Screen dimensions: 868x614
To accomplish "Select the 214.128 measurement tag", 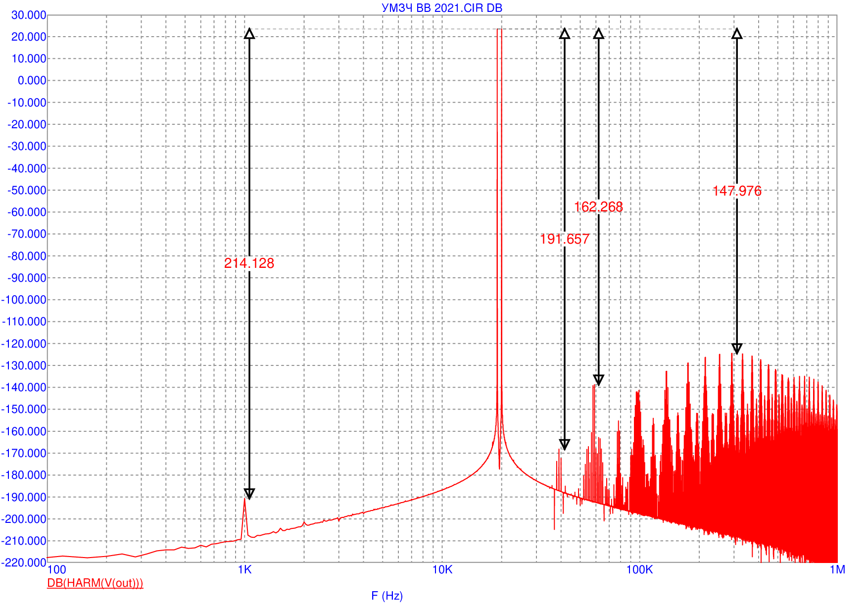I will point(249,263).
